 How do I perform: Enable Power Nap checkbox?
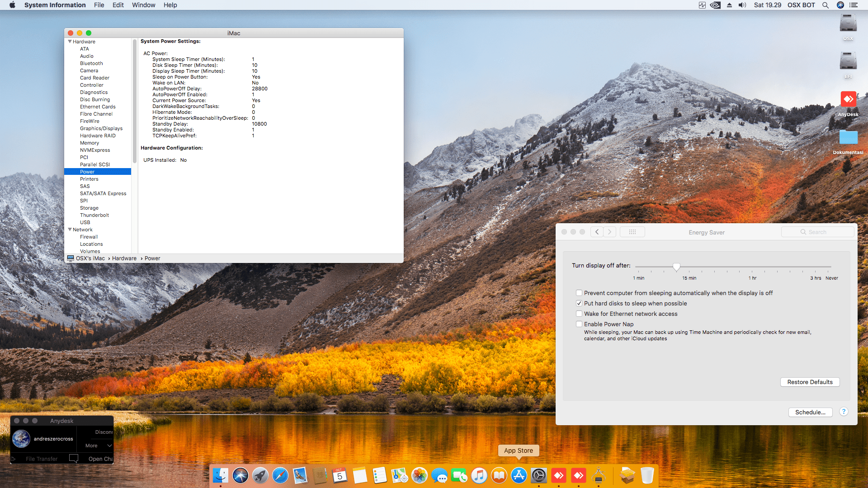579,324
